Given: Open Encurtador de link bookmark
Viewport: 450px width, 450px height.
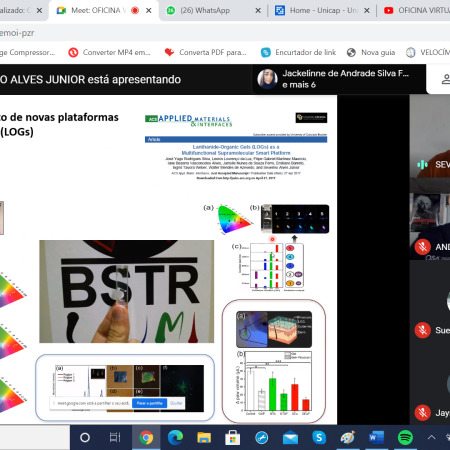Looking at the screenshot, I should [x=299, y=52].
